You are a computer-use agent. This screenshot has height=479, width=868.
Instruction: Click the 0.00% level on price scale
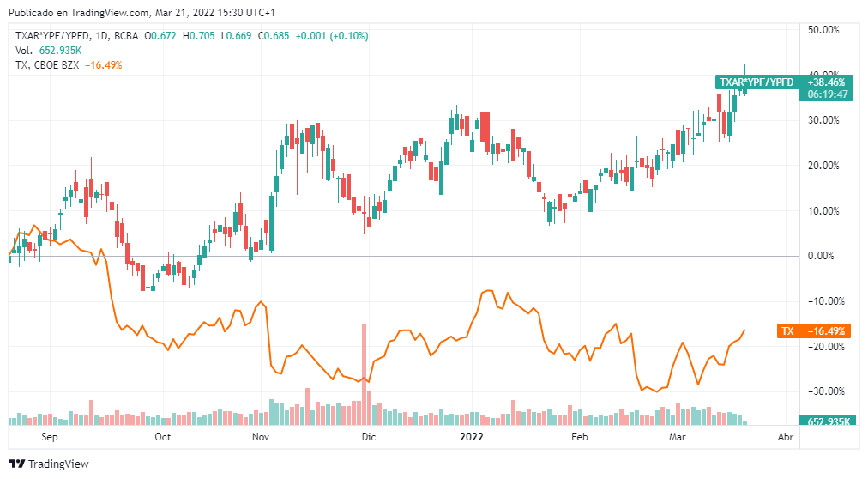tap(823, 256)
